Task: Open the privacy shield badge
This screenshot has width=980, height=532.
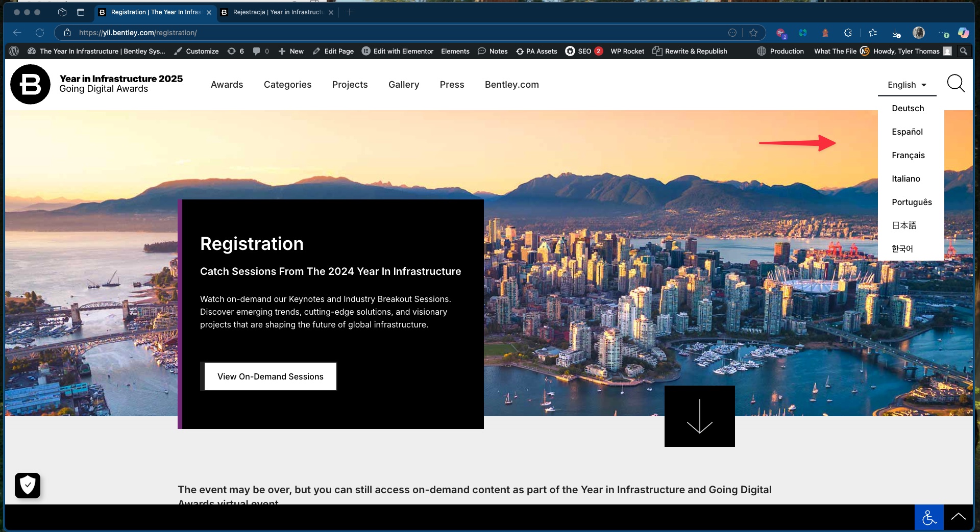Action: [x=28, y=485]
